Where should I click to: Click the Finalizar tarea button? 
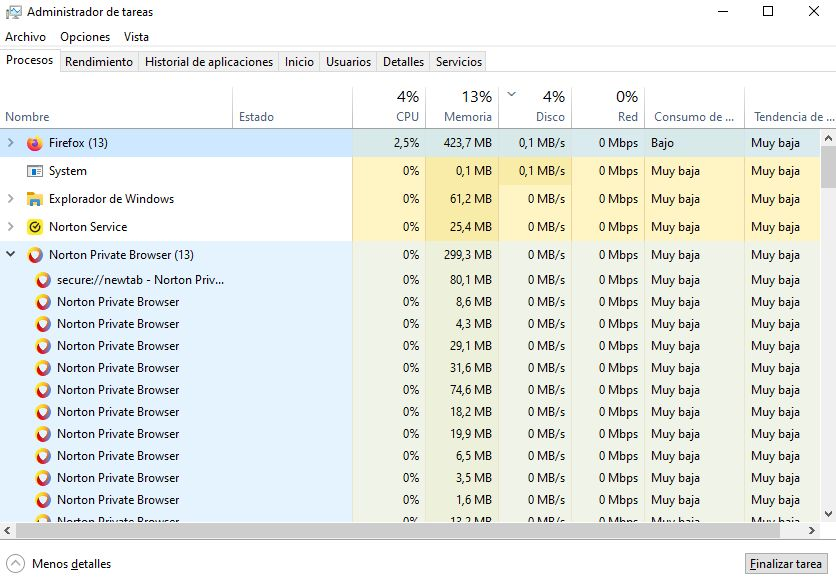(786, 564)
